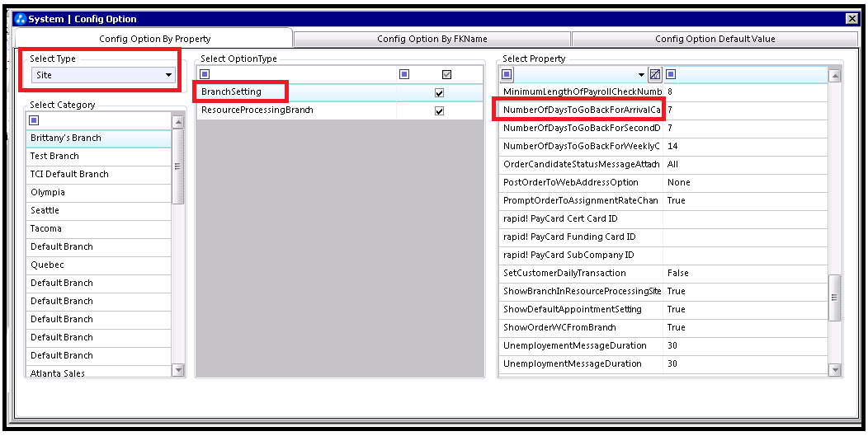
Task: Close the Config Option window
Action: coord(852,19)
